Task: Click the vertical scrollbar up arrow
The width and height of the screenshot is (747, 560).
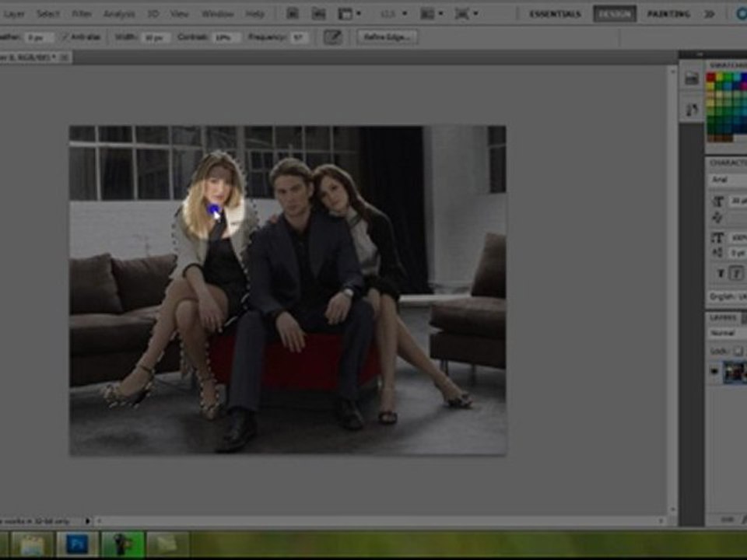Action: [672, 72]
